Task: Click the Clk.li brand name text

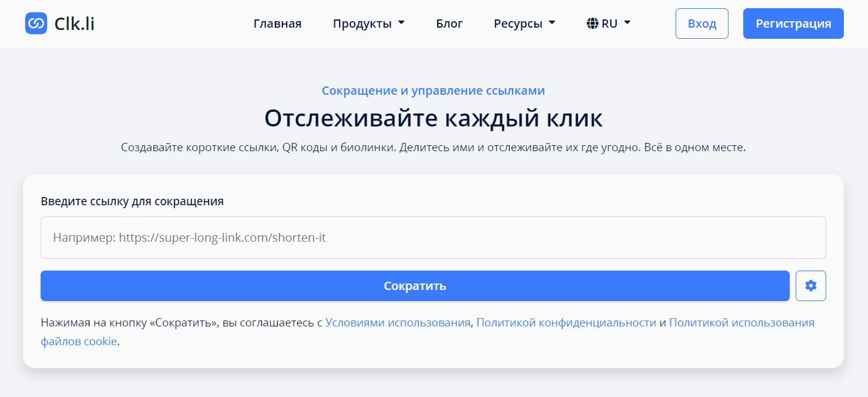Action: coord(74,24)
